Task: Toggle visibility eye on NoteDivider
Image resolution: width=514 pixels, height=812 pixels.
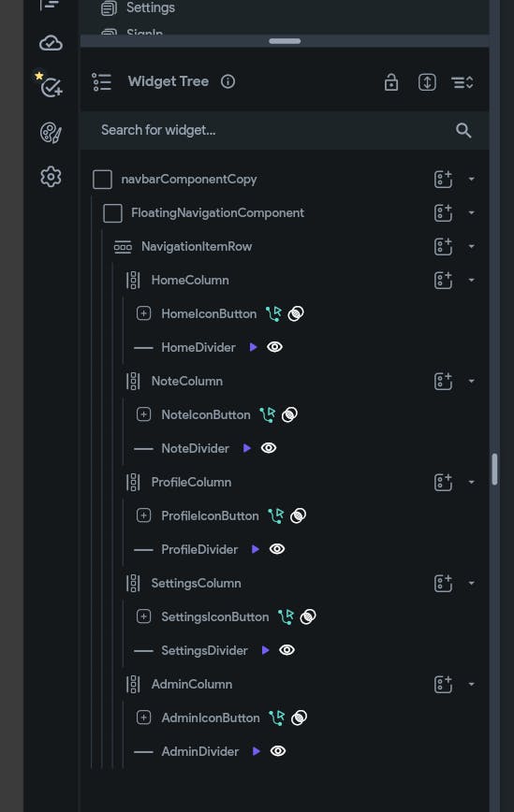Action: pyautogui.click(x=269, y=448)
